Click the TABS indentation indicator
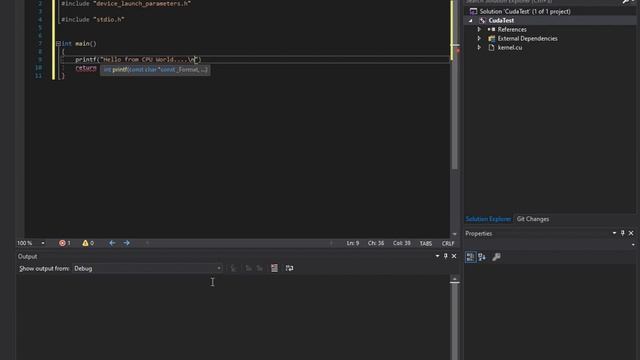Image resolution: width=640 pixels, height=360 pixels. pos(426,243)
